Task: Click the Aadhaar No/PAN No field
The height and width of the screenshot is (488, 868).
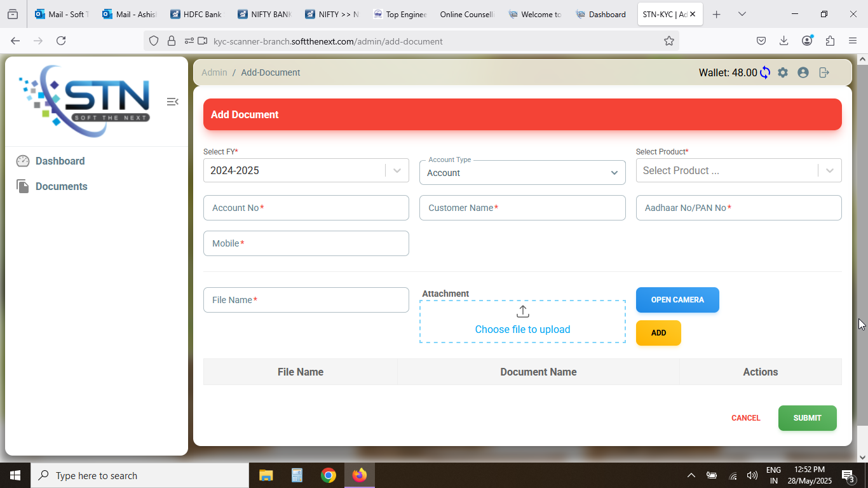Action: pyautogui.click(x=738, y=208)
